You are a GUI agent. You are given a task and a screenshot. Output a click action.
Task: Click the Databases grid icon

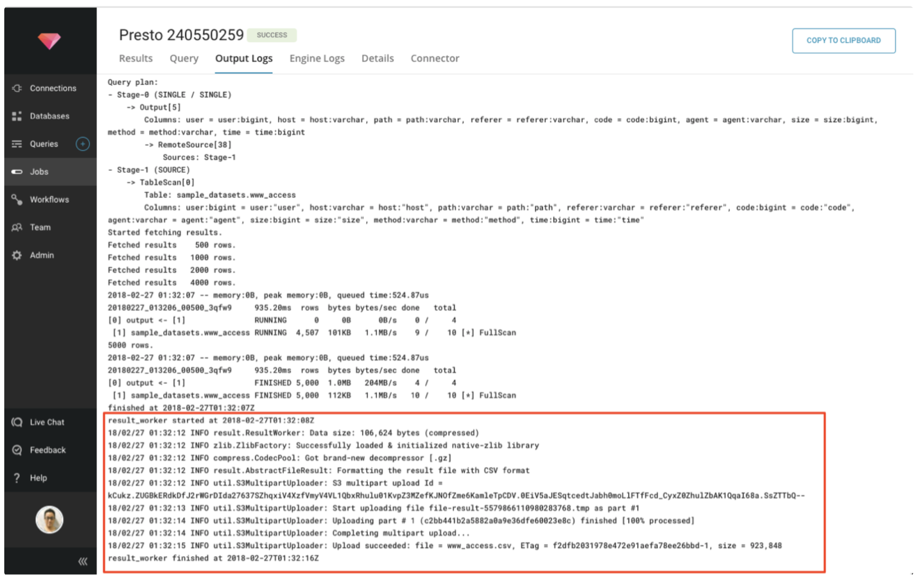pos(17,116)
